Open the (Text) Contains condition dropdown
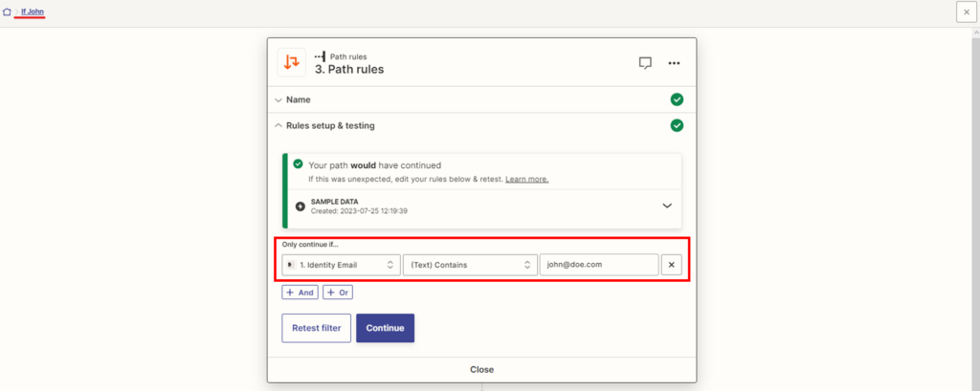Image resolution: width=980 pixels, height=391 pixels. coord(469,265)
